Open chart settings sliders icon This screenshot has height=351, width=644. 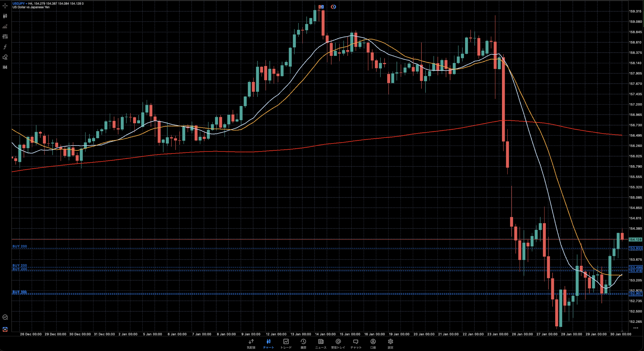coord(5,37)
